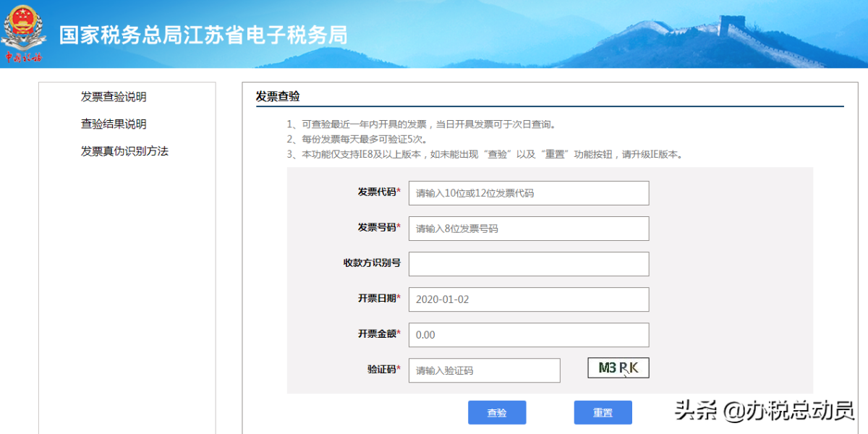Image resolution: width=868 pixels, height=434 pixels.
Task: Focus the empty 收款方识别号 field
Action: click(528, 264)
